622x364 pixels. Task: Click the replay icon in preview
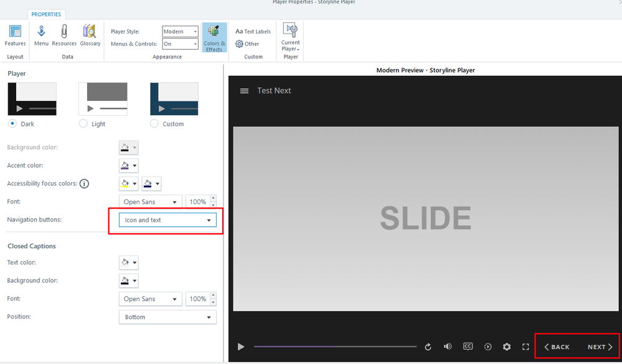pyautogui.click(x=428, y=347)
